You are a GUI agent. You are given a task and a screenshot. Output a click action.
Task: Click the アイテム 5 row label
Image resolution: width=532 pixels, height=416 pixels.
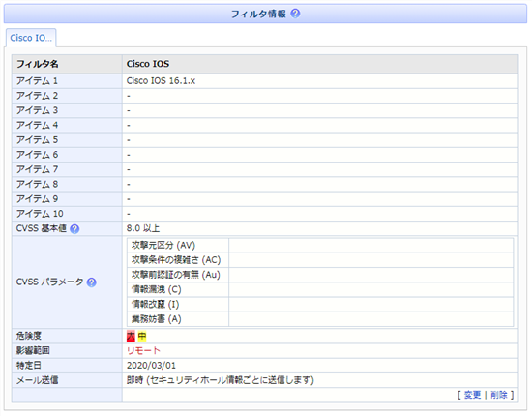[37, 140]
